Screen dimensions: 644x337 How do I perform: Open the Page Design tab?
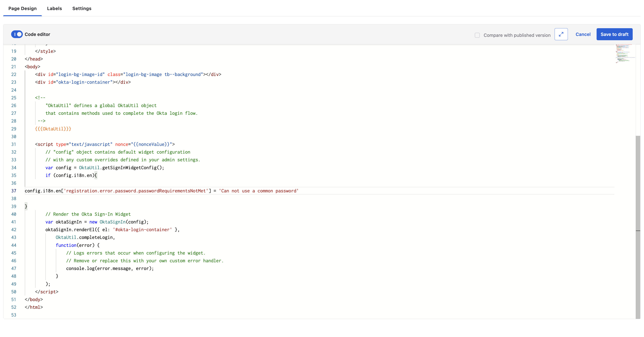pos(22,8)
